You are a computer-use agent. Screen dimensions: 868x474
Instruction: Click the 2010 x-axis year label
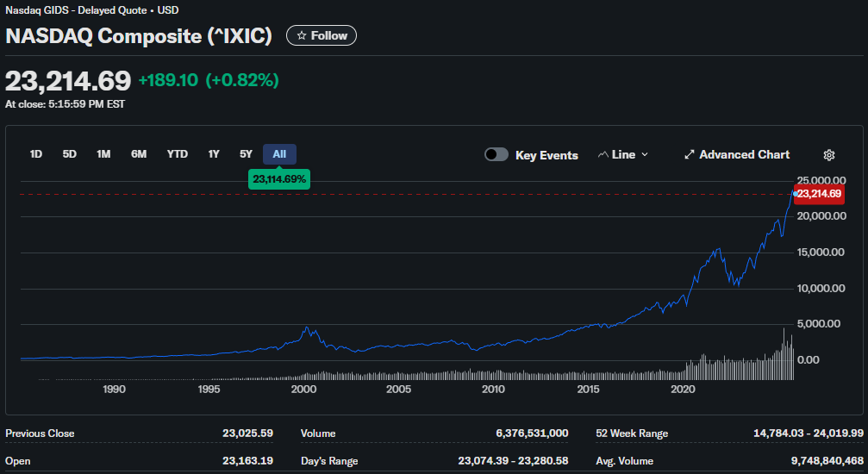(493, 390)
